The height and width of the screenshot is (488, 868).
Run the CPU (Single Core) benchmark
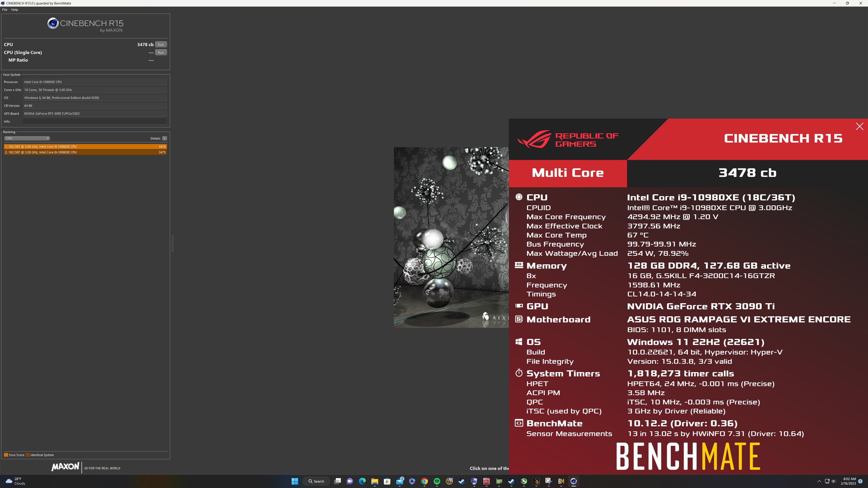161,52
